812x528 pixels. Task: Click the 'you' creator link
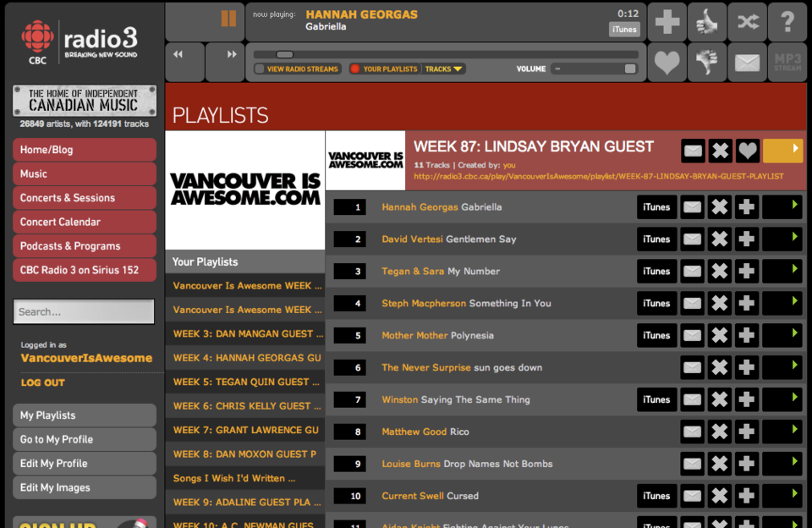(509, 165)
